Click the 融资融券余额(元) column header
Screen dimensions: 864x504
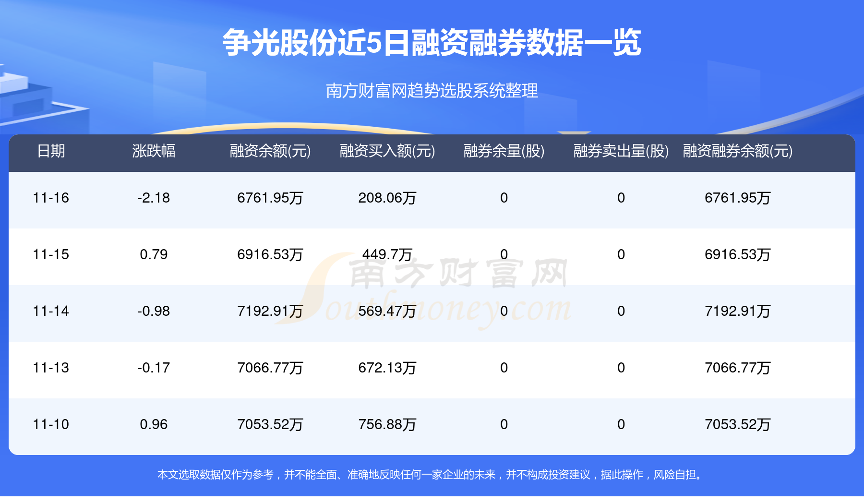[738, 151]
